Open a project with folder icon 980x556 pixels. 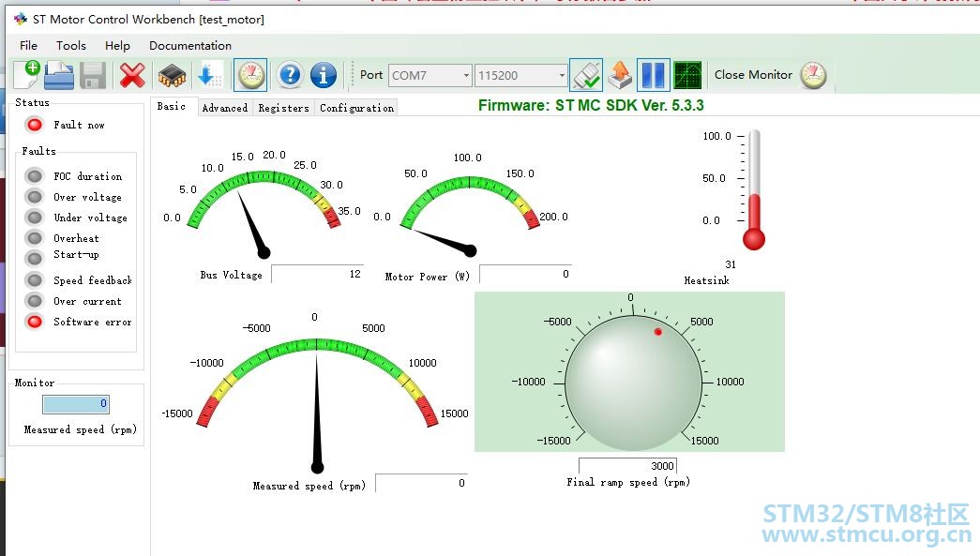(x=59, y=75)
